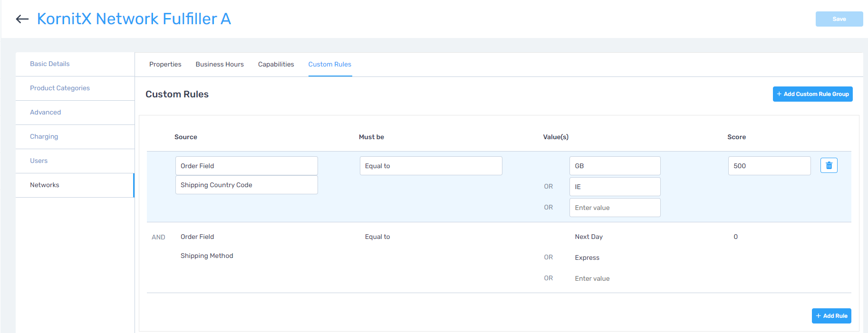Click the Express value
The width and height of the screenshot is (868, 333).
[587, 257]
